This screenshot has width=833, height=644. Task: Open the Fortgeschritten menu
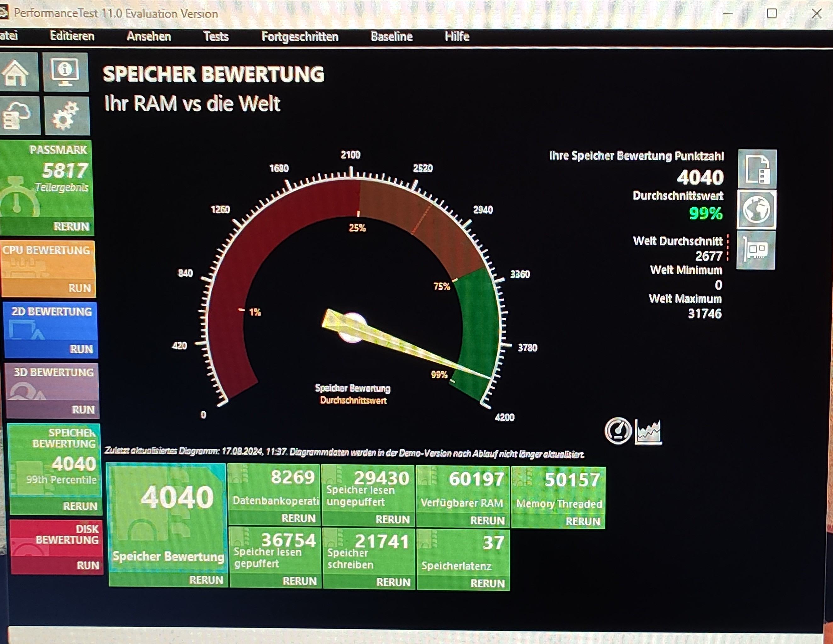coord(300,37)
